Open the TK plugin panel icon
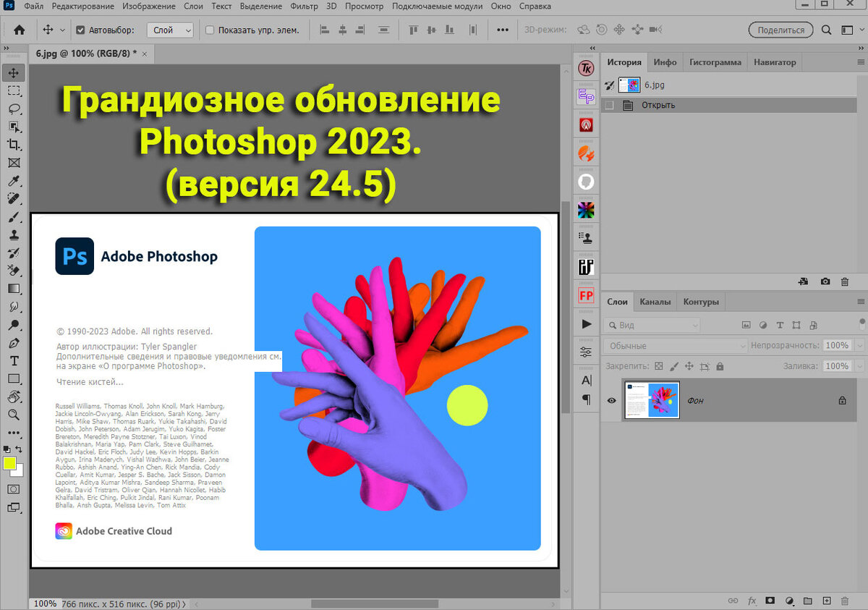Image resolution: width=868 pixels, height=610 pixels. coord(587,68)
